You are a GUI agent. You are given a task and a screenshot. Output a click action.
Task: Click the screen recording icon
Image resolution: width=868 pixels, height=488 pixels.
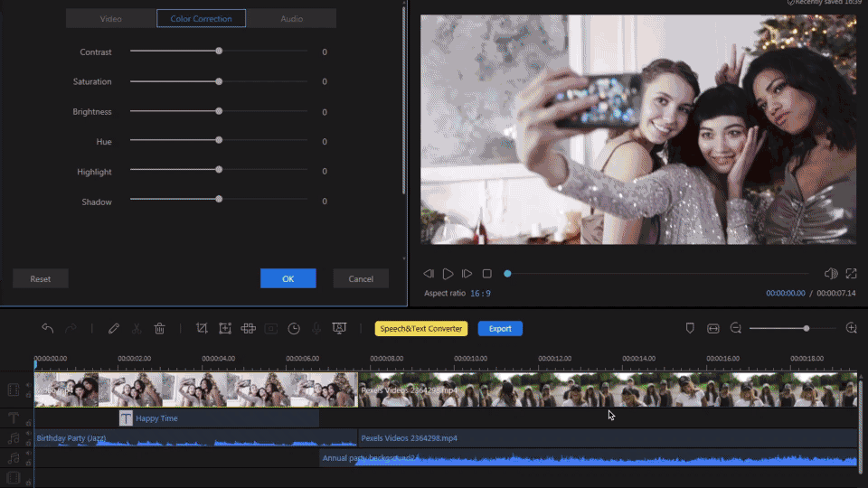(339, 328)
